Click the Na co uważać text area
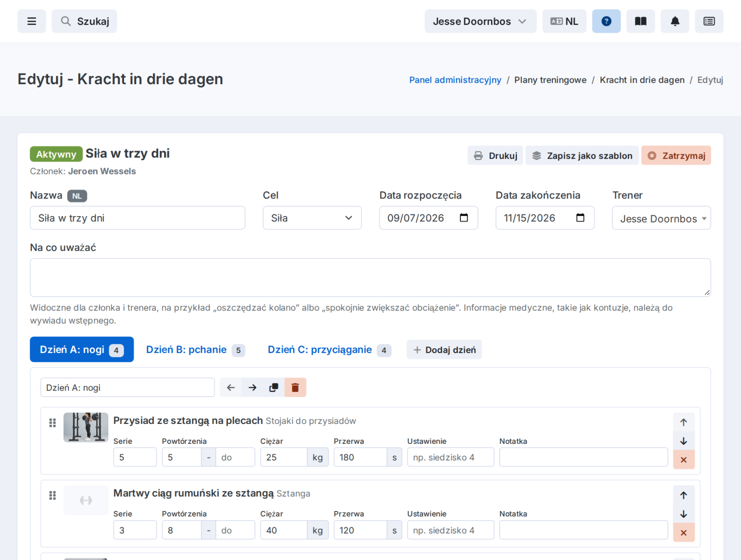 (x=370, y=277)
